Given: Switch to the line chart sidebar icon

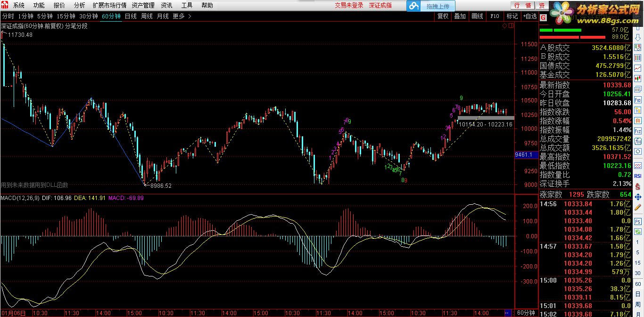Looking at the screenshot, I should [637, 67].
